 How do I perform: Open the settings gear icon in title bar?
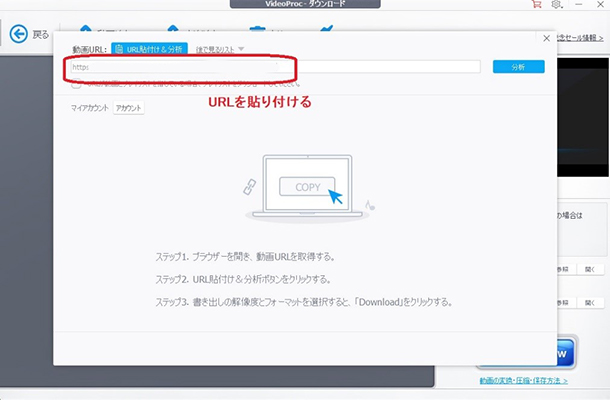[x=557, y=4]
